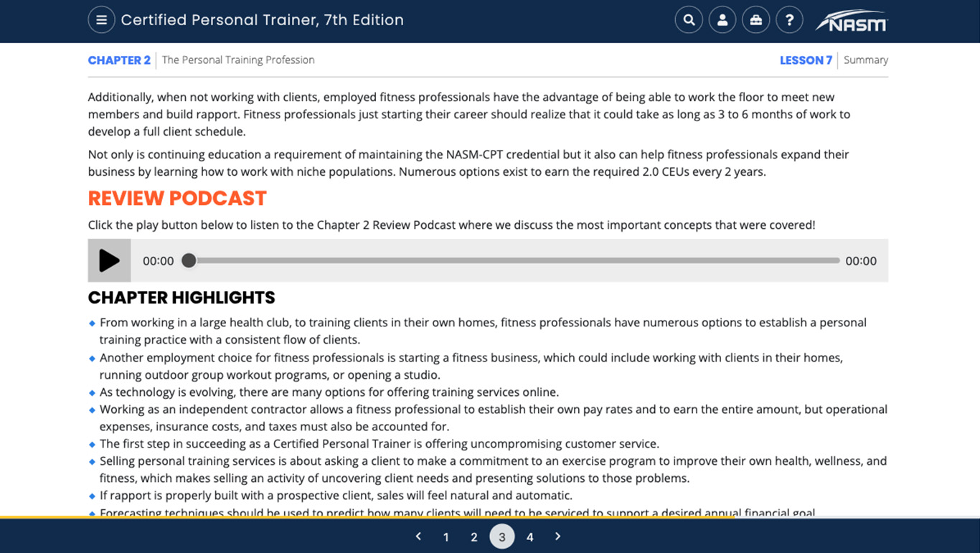The image size is (980, 553).
Task: Click bullet about independent contractor pay rates
Action: click(x=494, y=418)
